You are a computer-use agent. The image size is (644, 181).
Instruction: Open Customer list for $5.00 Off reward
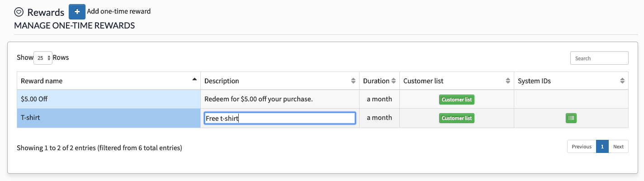point(457,100)
